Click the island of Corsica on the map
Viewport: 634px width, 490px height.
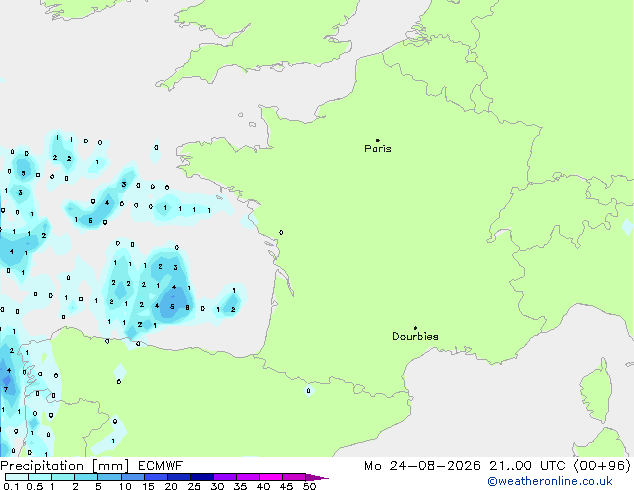597,392
